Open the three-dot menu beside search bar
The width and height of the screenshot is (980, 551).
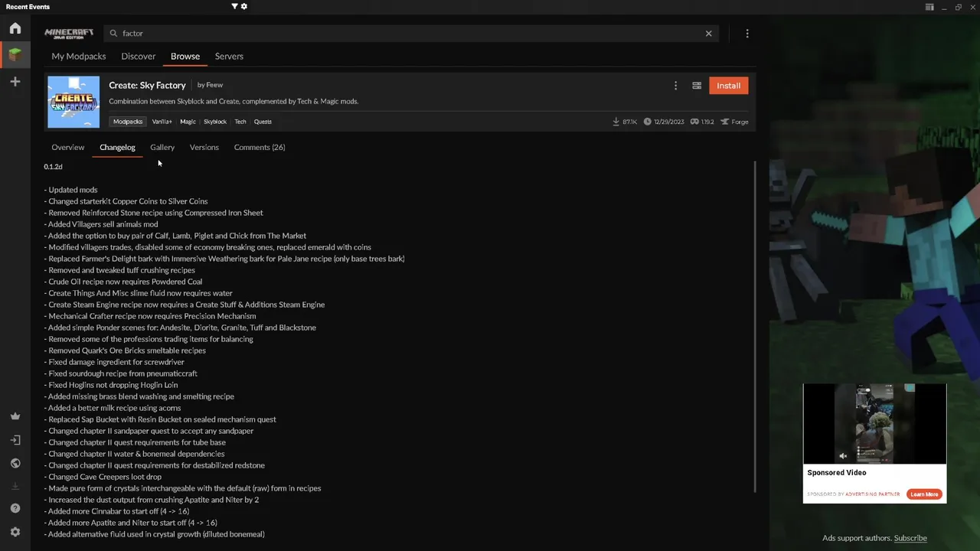click(x=747, y=33)
